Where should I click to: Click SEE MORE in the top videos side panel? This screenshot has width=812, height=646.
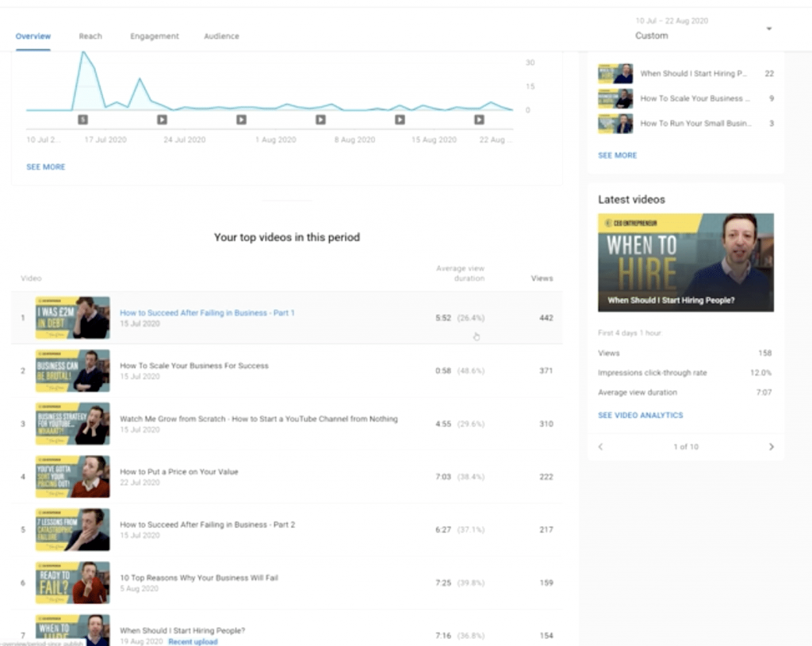click(617, 155)
